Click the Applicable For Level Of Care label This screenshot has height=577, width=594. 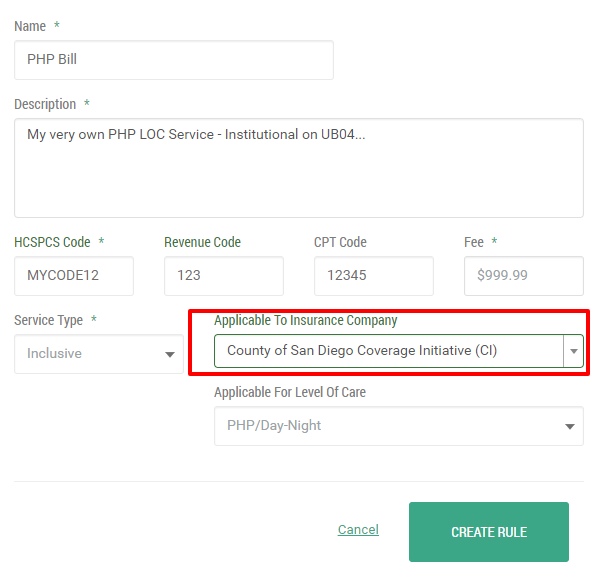pyautogui.click(x=290, y=392)
